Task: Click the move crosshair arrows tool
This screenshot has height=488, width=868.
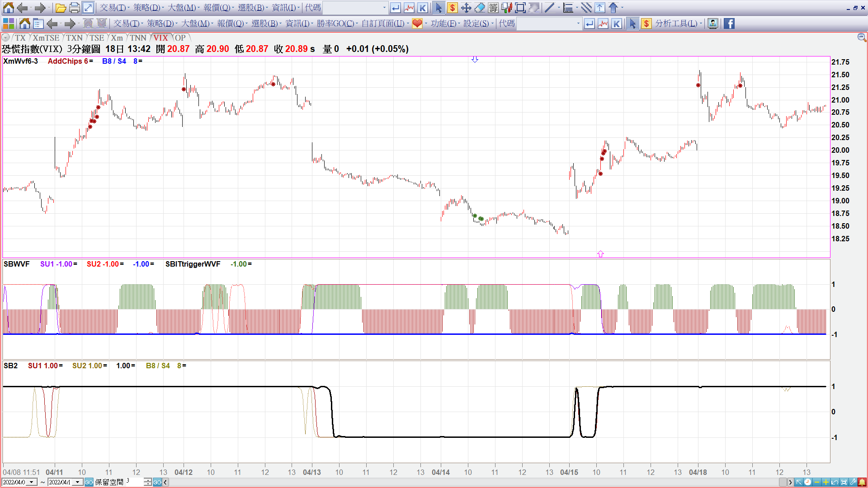Action: 466,8
